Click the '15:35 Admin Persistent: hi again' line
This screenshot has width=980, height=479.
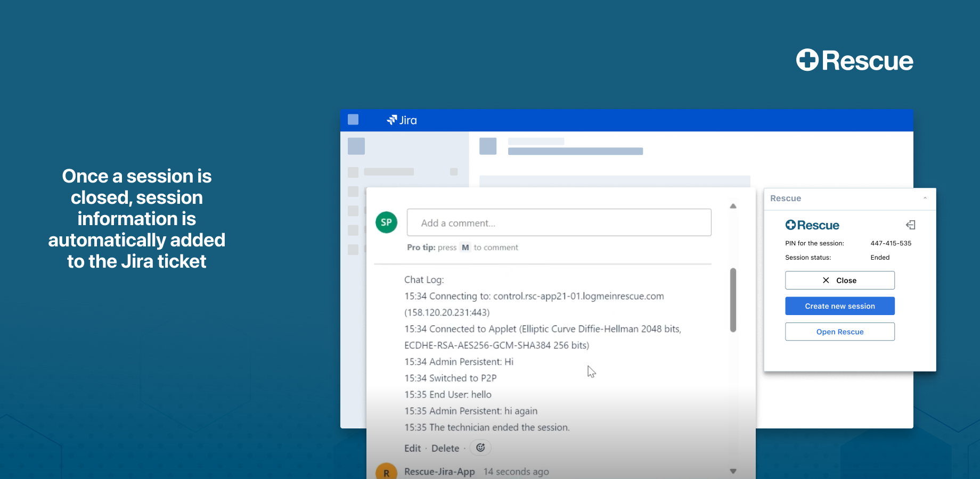click(471, 411)
